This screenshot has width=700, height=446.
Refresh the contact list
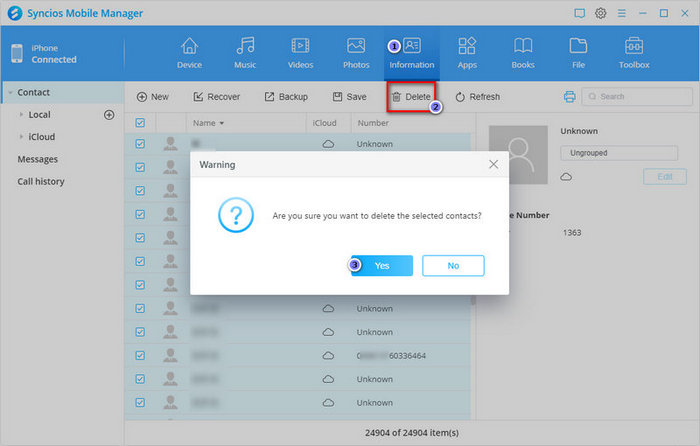[x=478, y=97]
